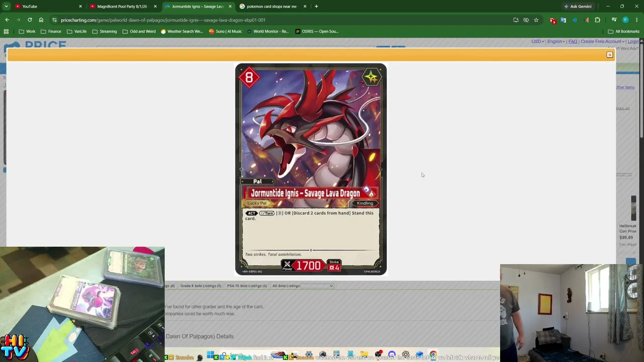Go back to the previous page
The width and height of the screenshot is (644, 362).
(7, 20)
